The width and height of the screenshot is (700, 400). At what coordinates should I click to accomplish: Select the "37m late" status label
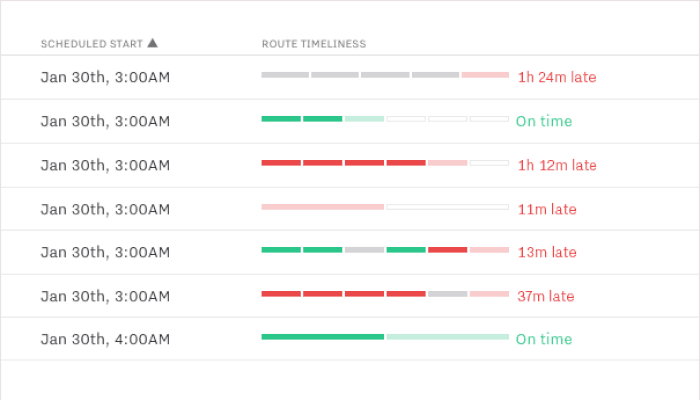pyautogui.click(x=546, y=296)
